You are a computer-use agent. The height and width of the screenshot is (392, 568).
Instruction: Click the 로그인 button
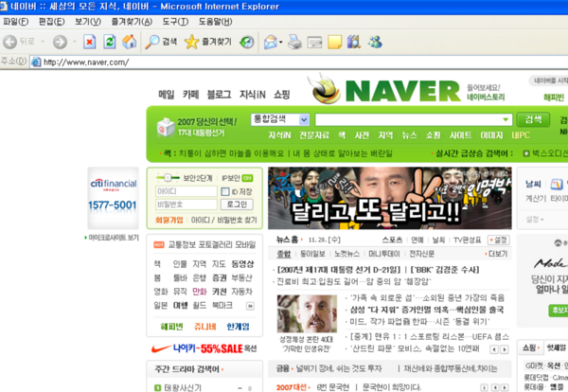[237, 205]
